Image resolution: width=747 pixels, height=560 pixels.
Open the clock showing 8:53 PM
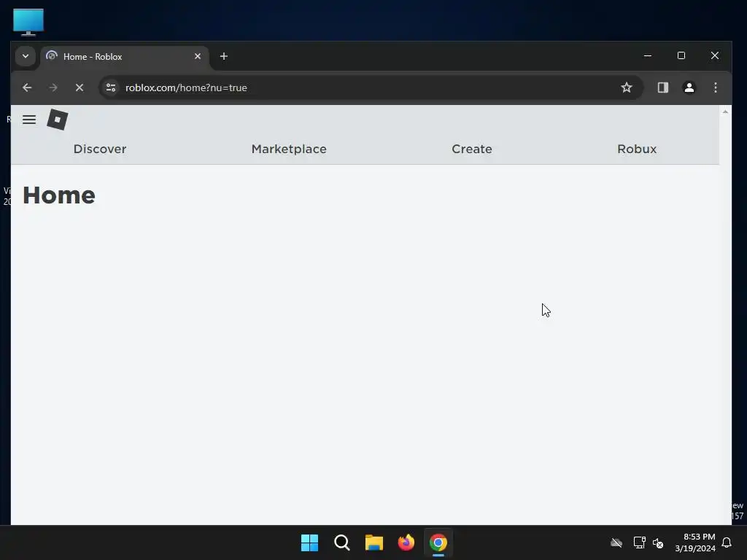click(x=695, y=542)
